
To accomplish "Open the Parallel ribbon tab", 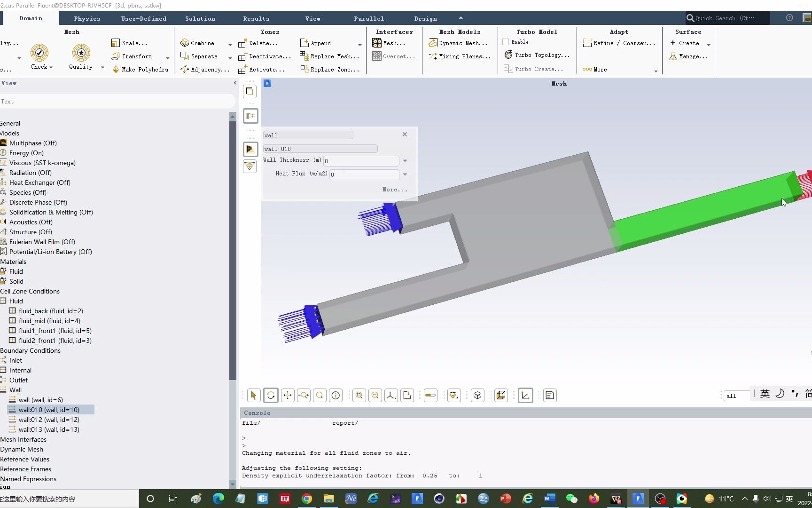I will pos(369,18).
